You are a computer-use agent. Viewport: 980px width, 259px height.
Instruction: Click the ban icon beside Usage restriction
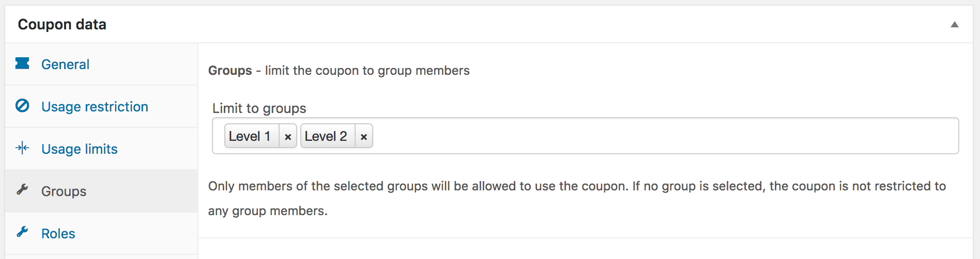coord(22,106)
